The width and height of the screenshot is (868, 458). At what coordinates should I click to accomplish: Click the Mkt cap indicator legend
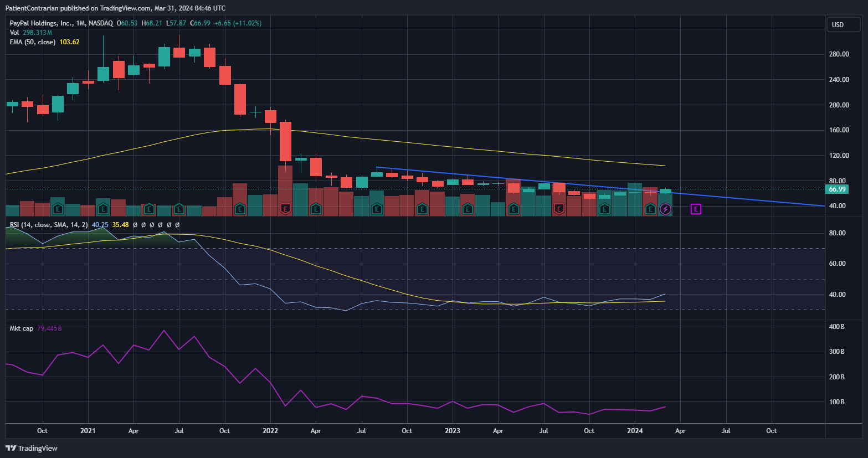pos(22,328)
